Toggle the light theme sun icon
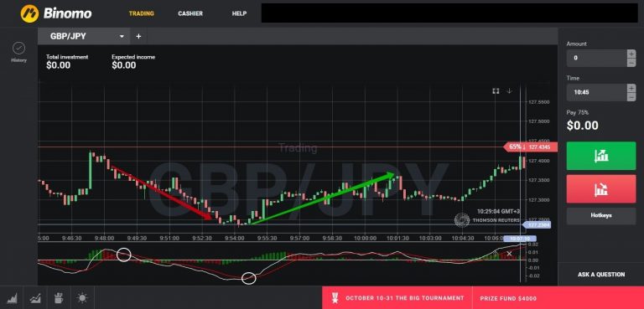 82,297
